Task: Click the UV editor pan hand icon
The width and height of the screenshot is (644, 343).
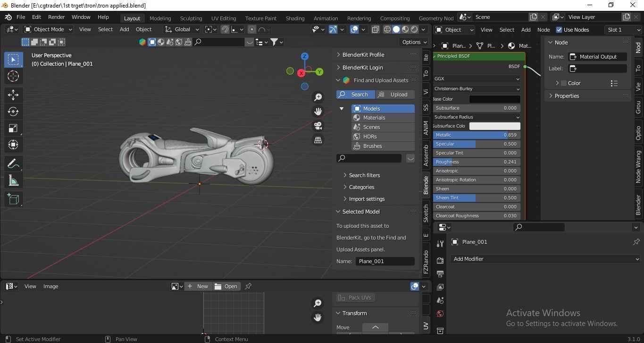Action: [318, 317]
